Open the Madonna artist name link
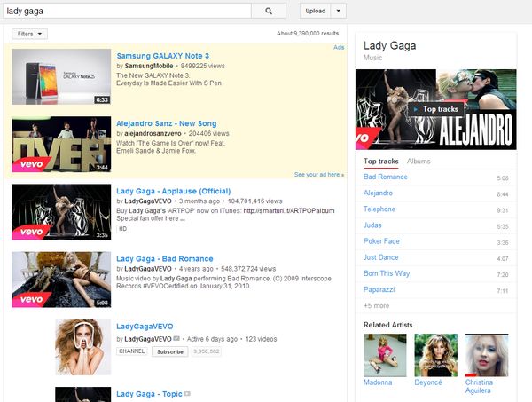 (378, 382)
